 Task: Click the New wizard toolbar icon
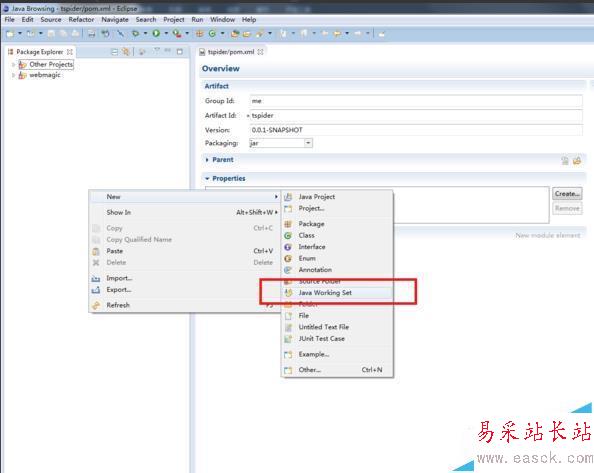tap(10, 34)
